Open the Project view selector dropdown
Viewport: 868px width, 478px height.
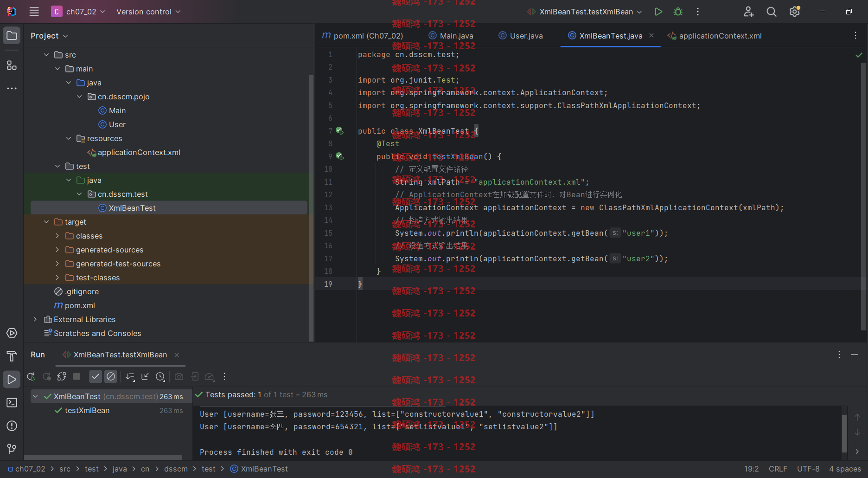[x=49, y=36]
